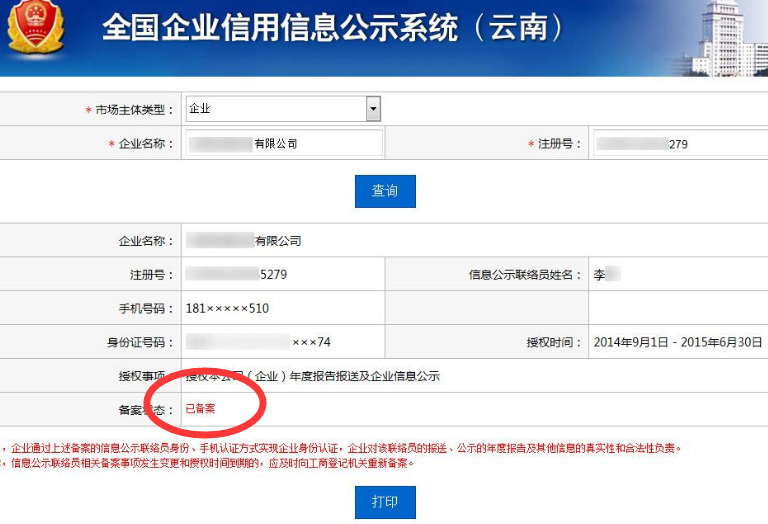Select the phone number 181×××××510

click(227, 308)
